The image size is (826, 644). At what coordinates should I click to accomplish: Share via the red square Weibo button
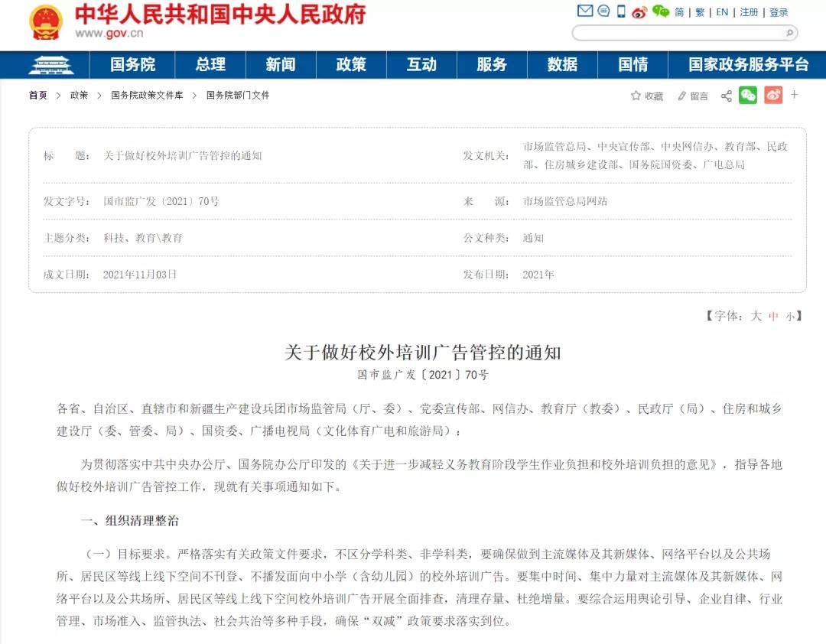[773, 95]
